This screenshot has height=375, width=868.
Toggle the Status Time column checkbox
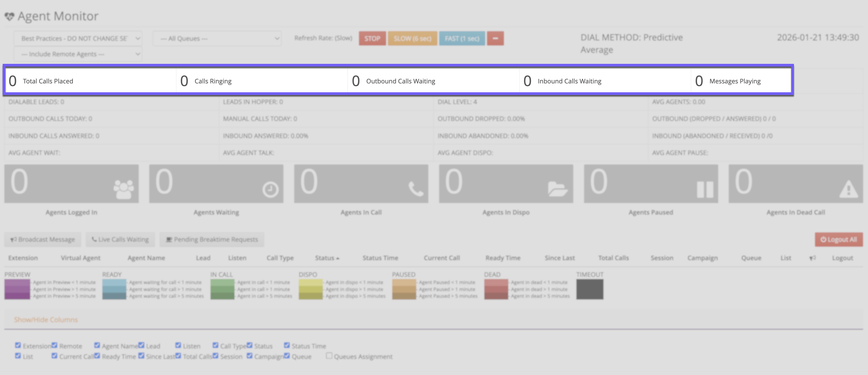tap(287, 345)
